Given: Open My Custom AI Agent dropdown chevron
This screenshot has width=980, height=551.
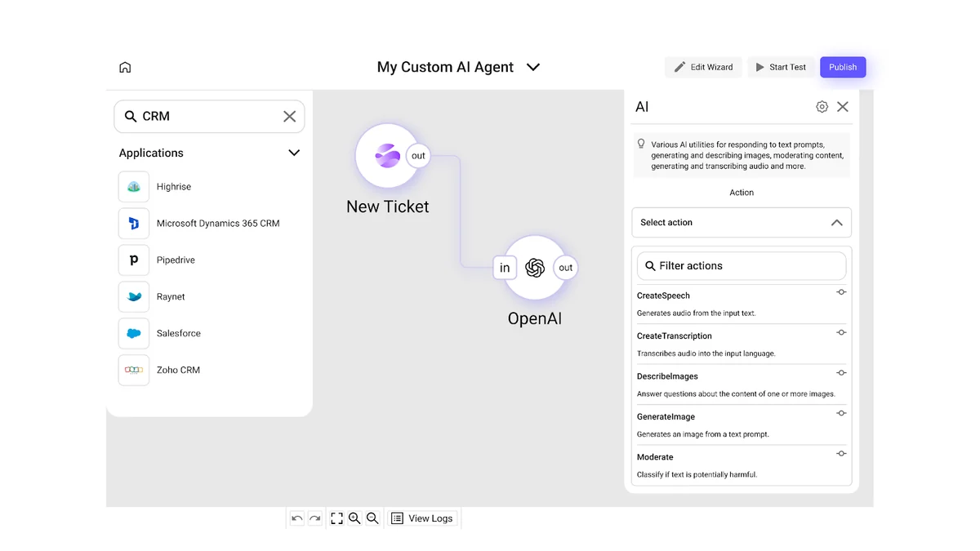Looking at the screenshot, I should coord(533,68).
